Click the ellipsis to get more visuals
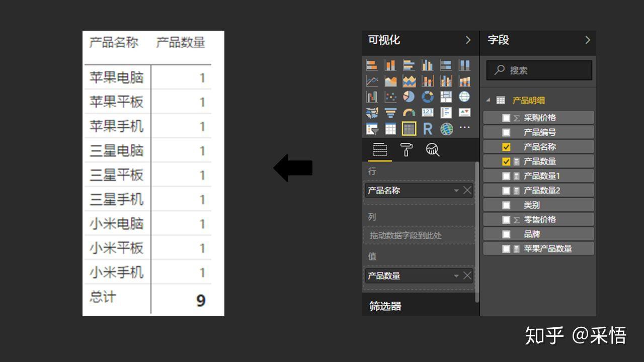 tap(464, 129)
